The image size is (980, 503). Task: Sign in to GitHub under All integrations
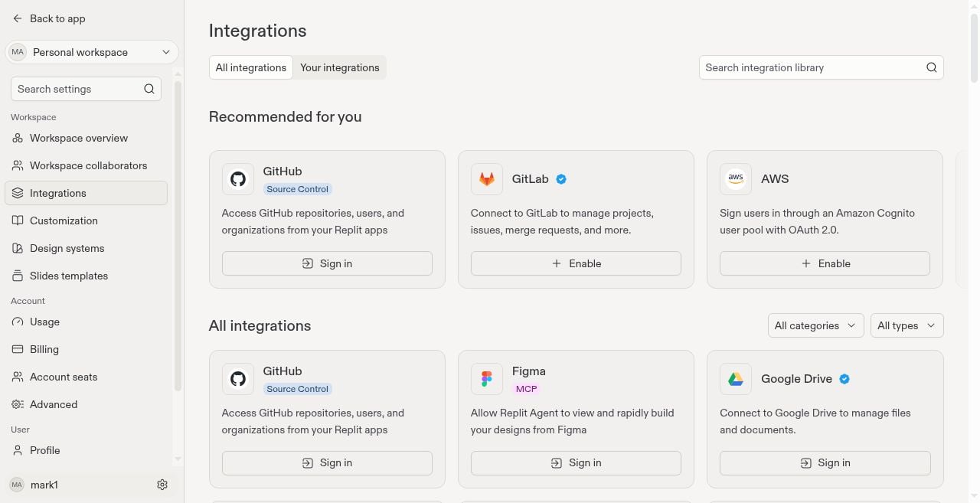click(327, 462)
